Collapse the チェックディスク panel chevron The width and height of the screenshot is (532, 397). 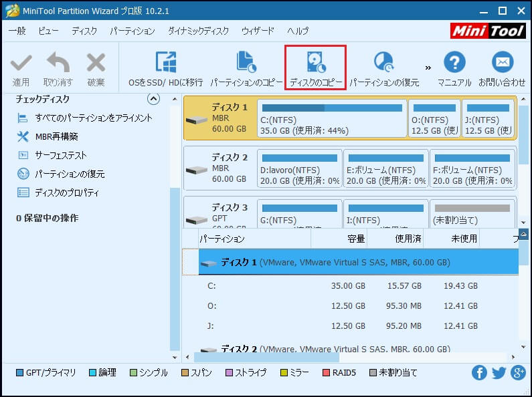click(153, 100)
